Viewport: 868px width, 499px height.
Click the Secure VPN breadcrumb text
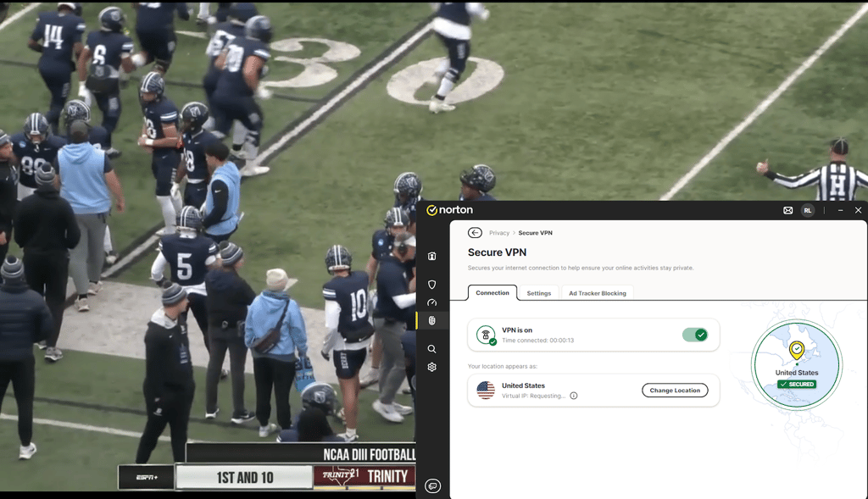coord(536,233)
